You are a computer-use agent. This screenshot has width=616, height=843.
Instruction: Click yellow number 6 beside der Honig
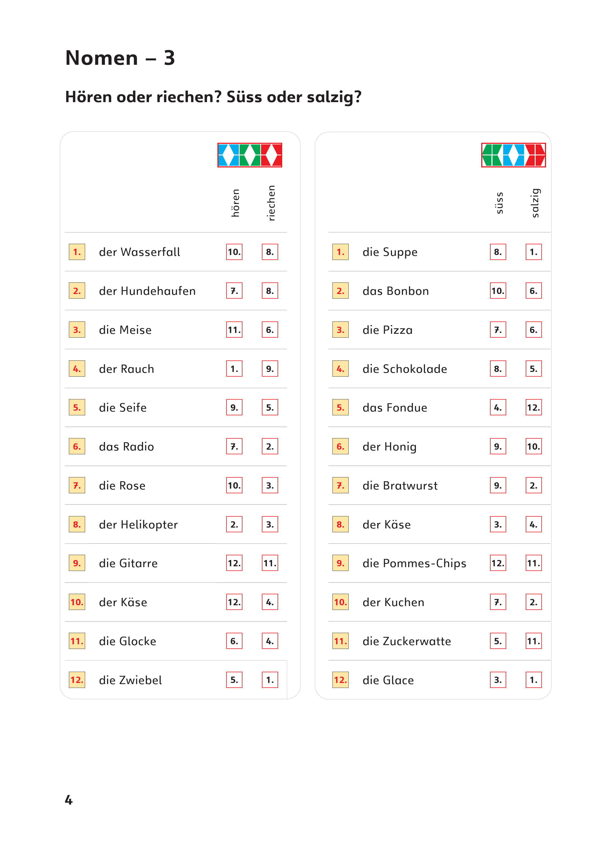click(340, 446)
